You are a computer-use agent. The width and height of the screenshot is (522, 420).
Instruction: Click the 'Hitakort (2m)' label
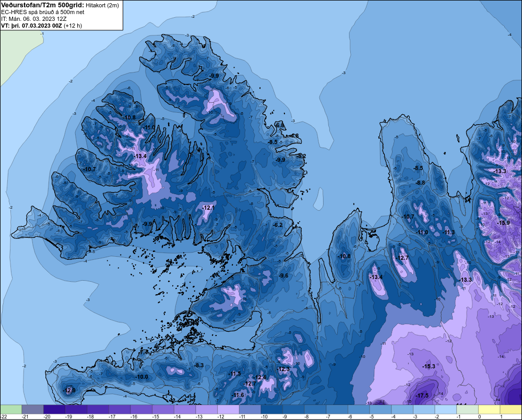(x=102, y=5)
